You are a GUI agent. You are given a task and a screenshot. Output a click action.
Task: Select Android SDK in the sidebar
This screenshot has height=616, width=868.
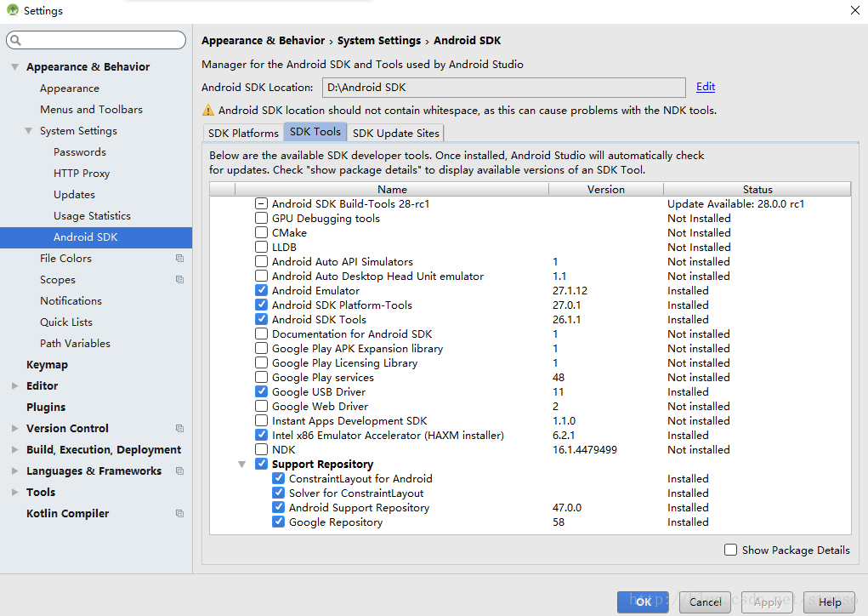[96, 237]
